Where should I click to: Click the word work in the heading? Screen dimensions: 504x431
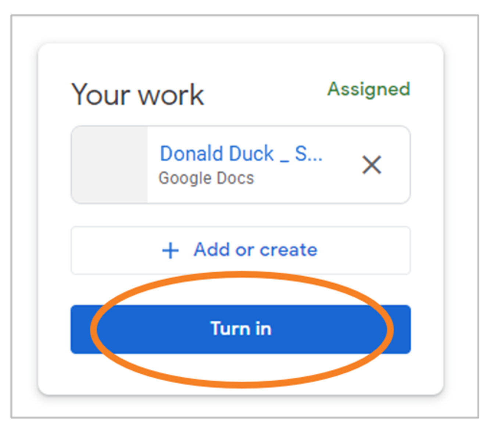(x=171, y=95)
